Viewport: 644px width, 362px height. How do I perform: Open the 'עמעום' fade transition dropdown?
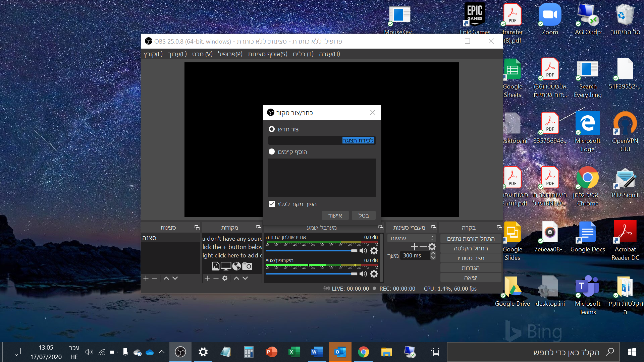411,238
